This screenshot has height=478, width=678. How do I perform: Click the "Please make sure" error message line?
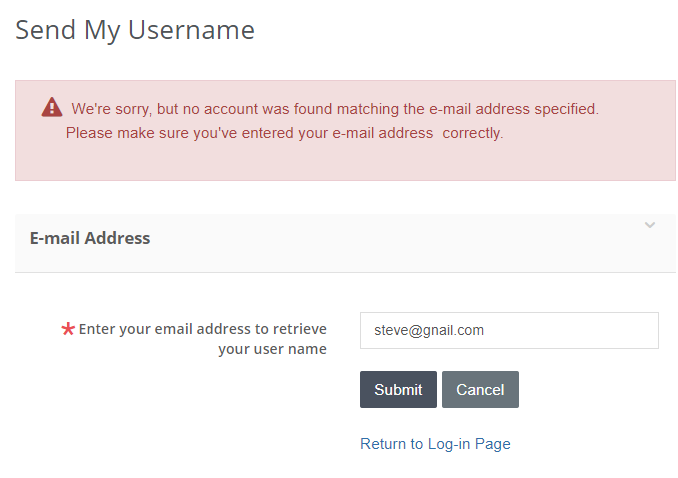(284, 132)
